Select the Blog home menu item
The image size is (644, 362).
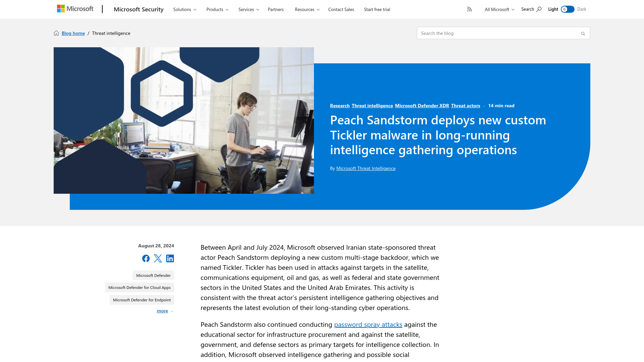click(x=73, y=33)
